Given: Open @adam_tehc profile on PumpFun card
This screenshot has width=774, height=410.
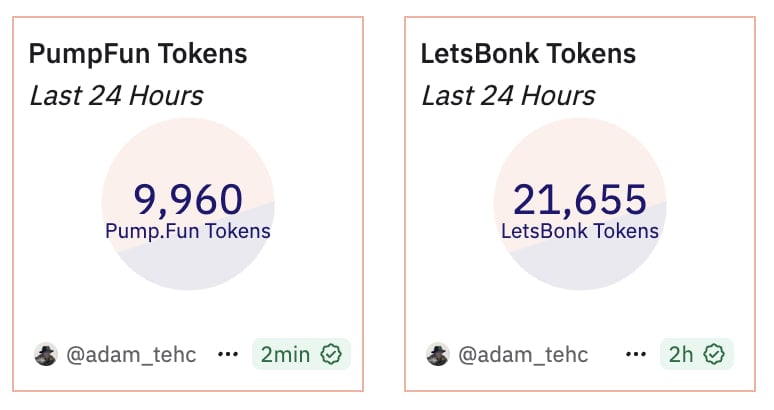Looking at the screenshot, I should 131,355.
